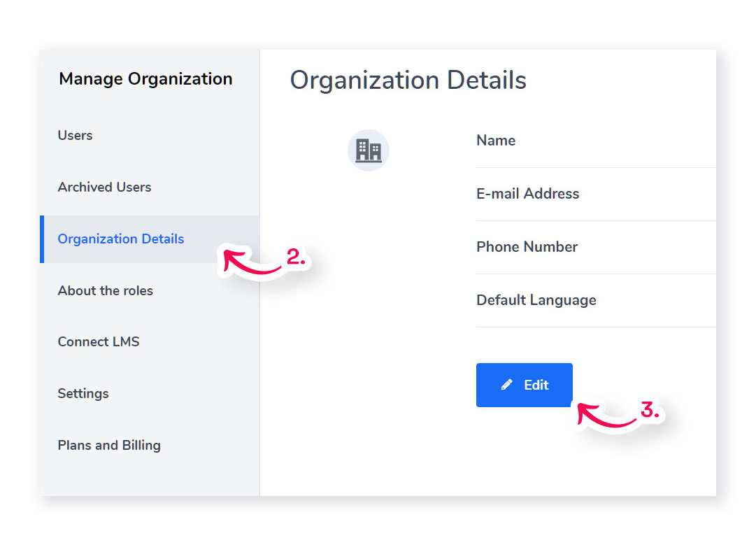Click the step number 3 annotation label
The height and width of the screenshot is (538, 756).
pos(650,411)
